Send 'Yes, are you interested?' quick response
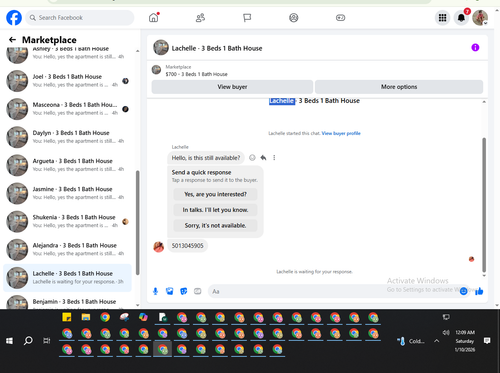Image resolution: width=500 pixels, height=373 pixels. (x=215, y=194)
